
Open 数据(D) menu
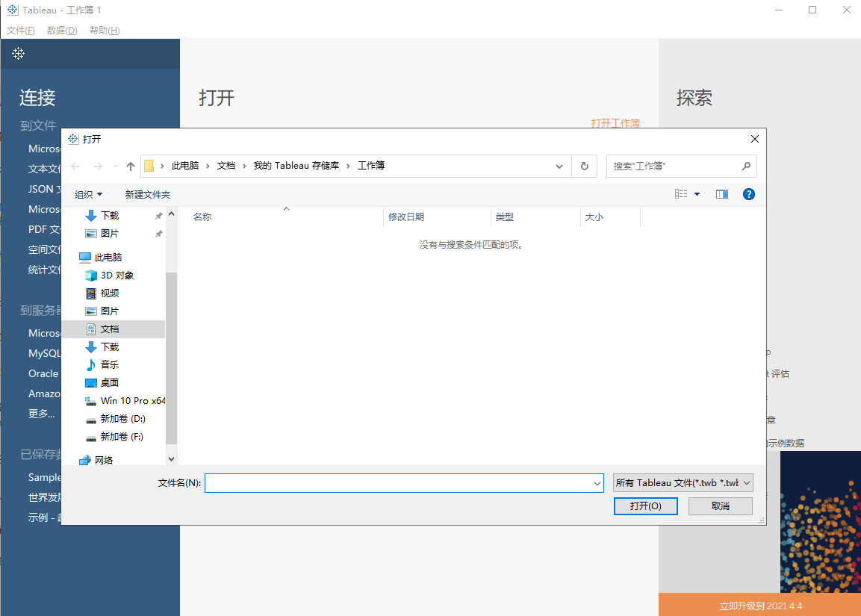[x=62, y=31]
